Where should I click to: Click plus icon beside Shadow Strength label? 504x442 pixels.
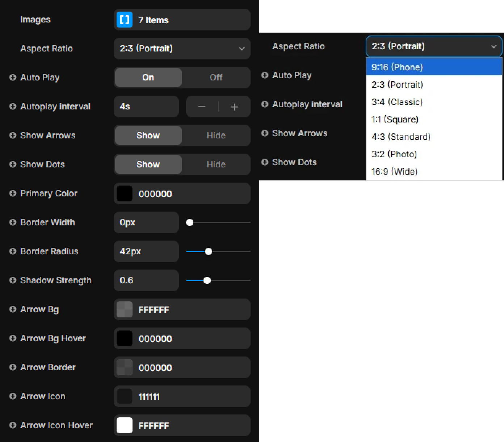pyautogui.click(x=13, y=280)
